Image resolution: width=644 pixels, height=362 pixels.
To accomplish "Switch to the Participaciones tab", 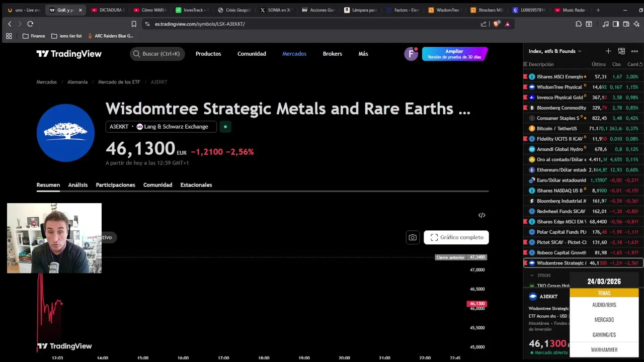I will [x=115, y=185].
